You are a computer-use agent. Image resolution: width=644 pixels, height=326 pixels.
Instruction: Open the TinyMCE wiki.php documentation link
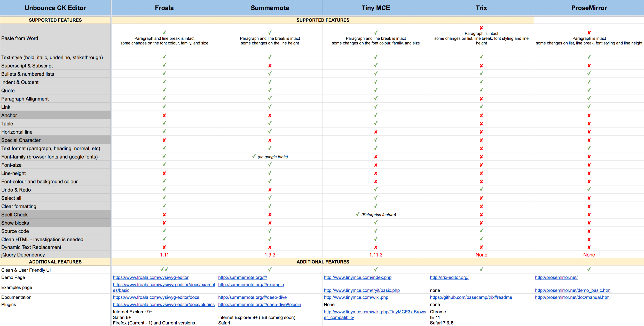pyautogui.click(x=356, y=297)
